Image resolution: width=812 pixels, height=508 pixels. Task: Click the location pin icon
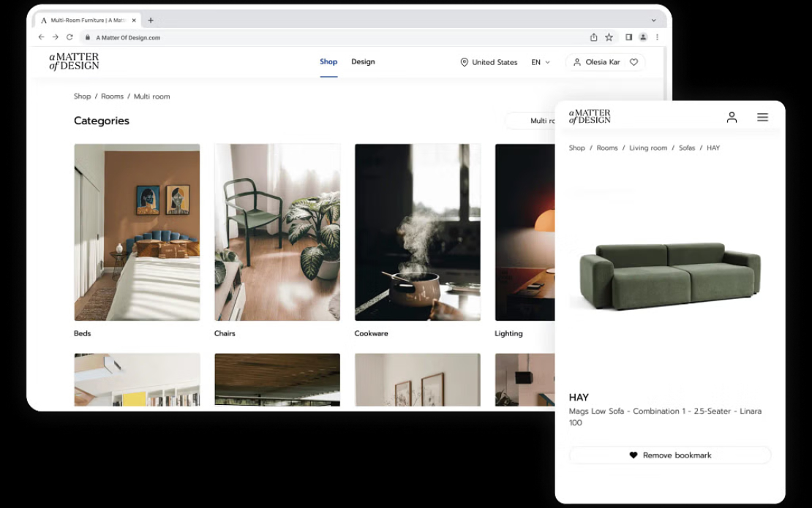(x=464, y=62)
